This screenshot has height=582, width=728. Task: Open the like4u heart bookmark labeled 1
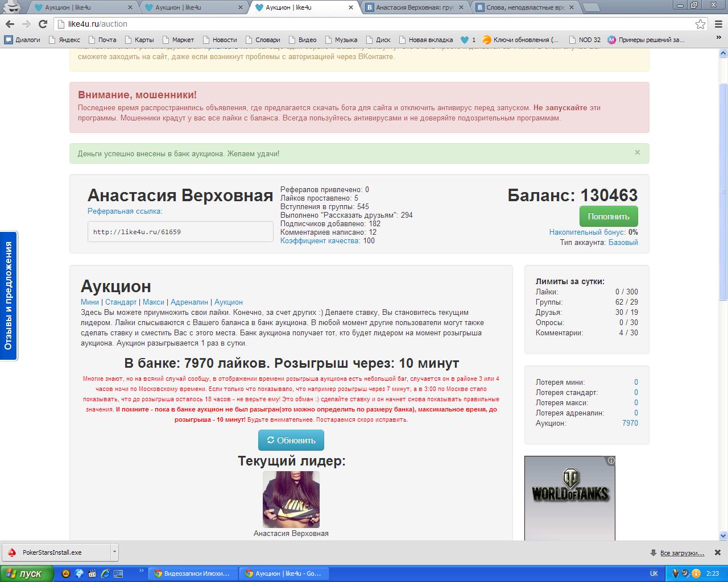468,40
